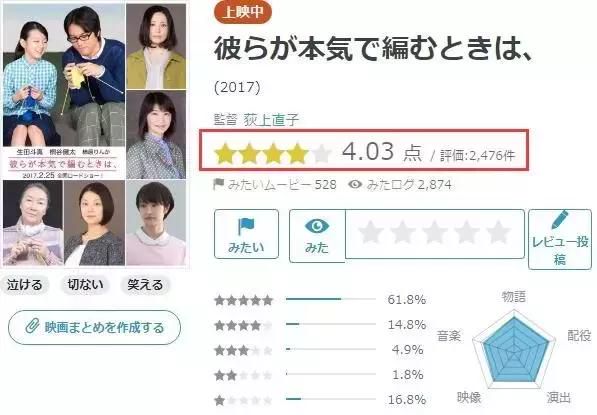The width and height of the screenshot is (597, 415).
Task: Rate the movie with the first empty star
Action: 370,232
